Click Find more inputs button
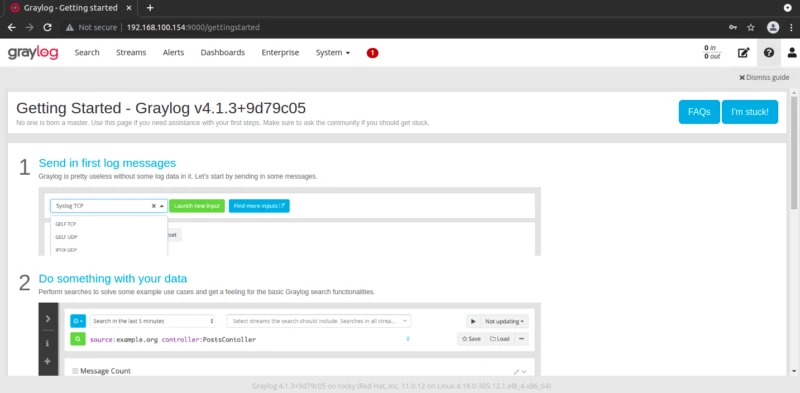Screen dimensions: 800x393 click(259, 206)
